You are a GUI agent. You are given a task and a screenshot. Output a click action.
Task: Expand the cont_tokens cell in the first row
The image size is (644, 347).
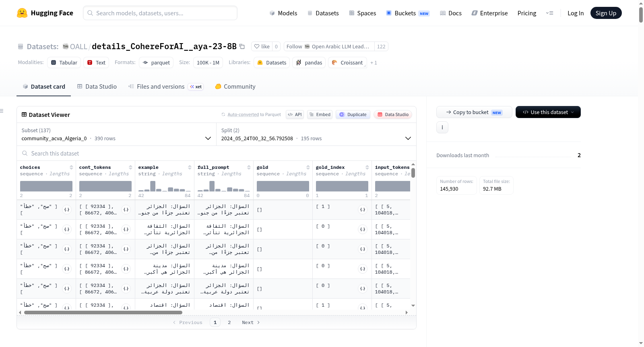(126, 210)
